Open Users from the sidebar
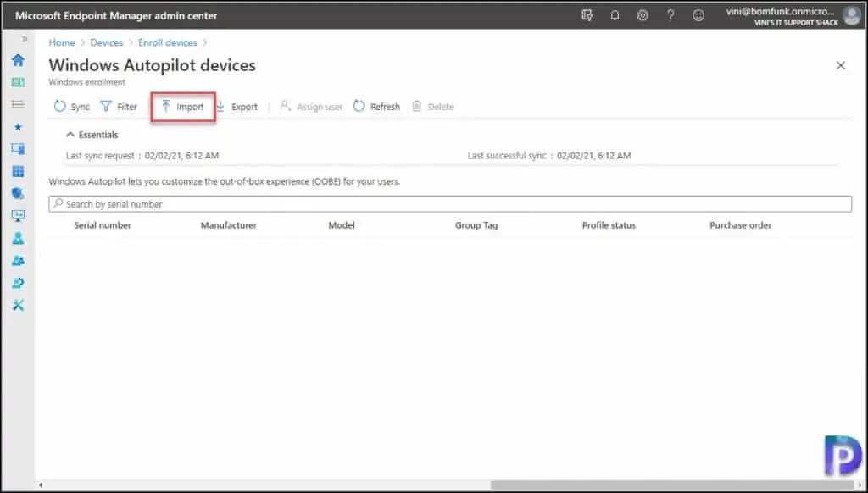Viewport: 868px width, 493px height. 18,238
